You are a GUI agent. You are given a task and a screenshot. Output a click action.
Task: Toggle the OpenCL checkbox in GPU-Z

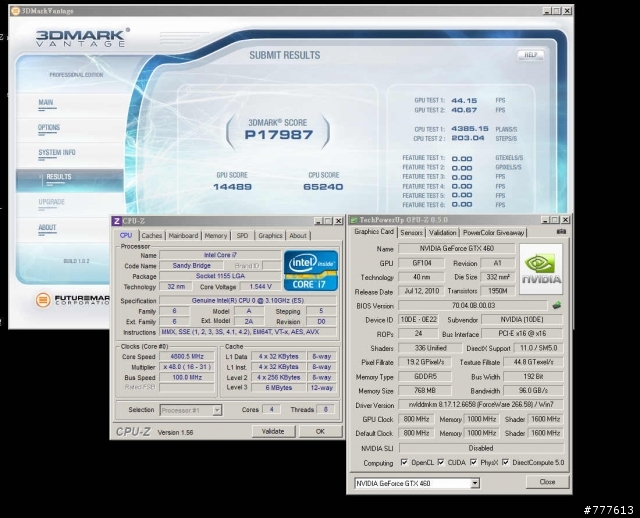pos(404,462)
